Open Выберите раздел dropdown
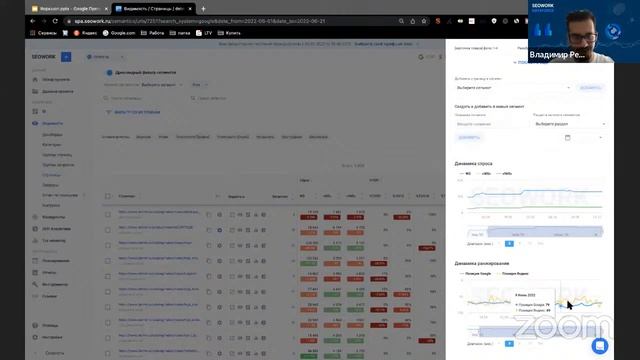640x360 pixels. pyautogui.click(x=570, y=124)
